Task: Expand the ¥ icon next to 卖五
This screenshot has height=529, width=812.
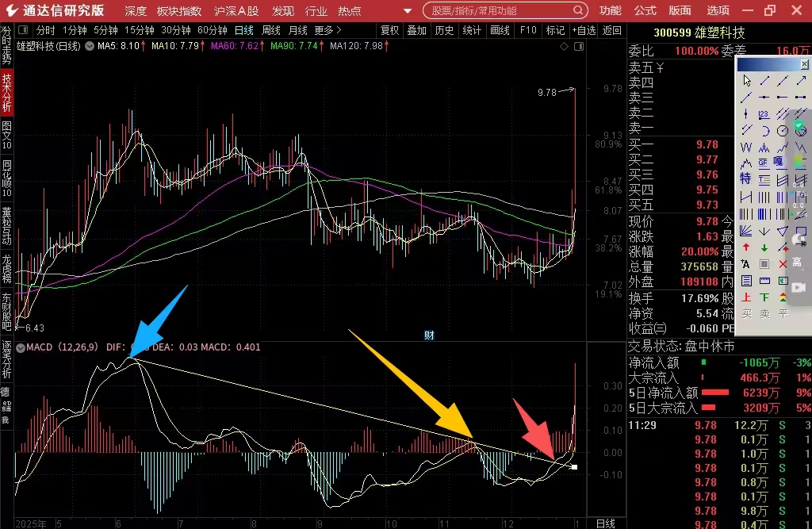Action: tap(661, 68)
